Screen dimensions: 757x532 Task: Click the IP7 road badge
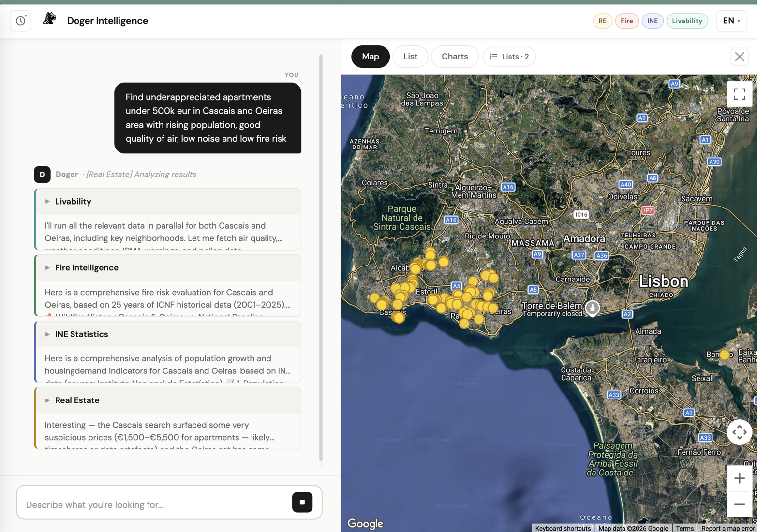pos(648,210)
